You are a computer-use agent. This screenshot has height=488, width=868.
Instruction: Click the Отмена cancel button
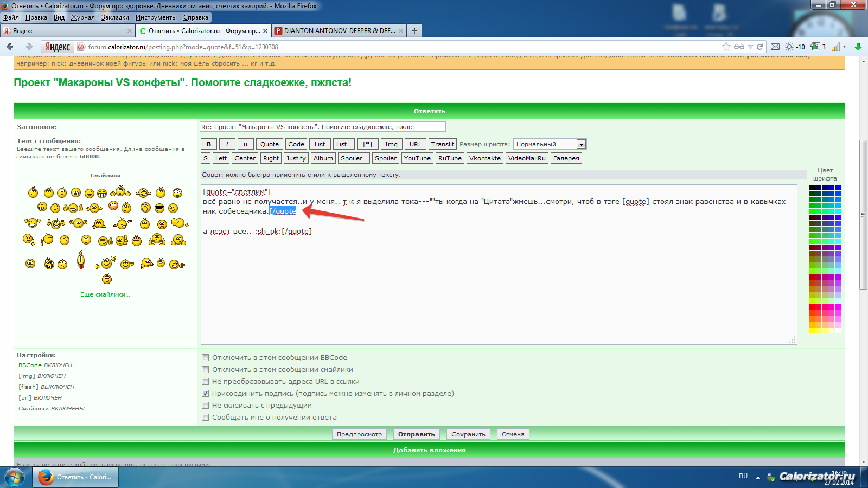coord(513,434)
